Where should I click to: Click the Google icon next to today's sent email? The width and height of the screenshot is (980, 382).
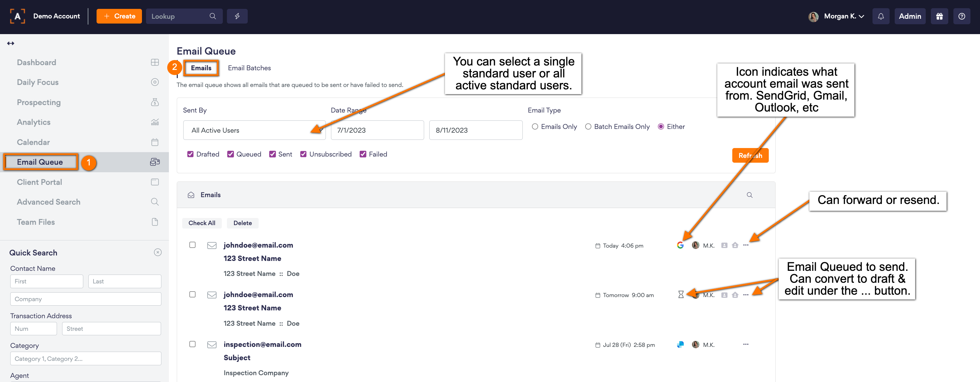681,245
